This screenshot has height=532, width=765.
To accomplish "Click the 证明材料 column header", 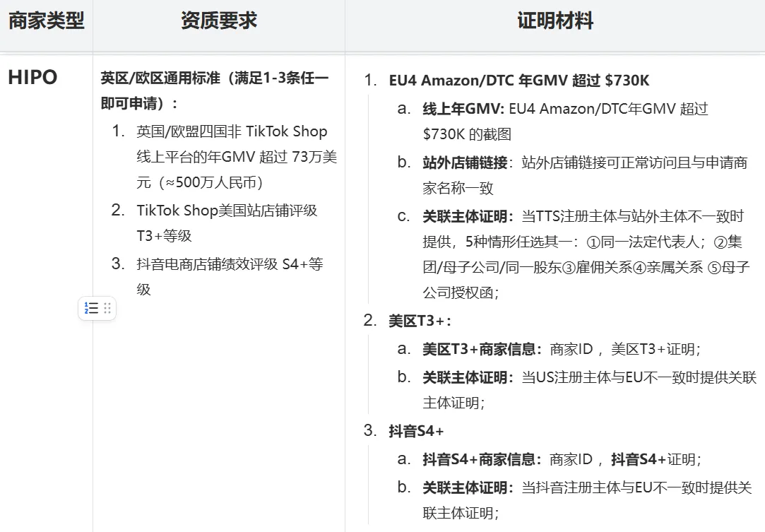I will click(x=555, y=20).
